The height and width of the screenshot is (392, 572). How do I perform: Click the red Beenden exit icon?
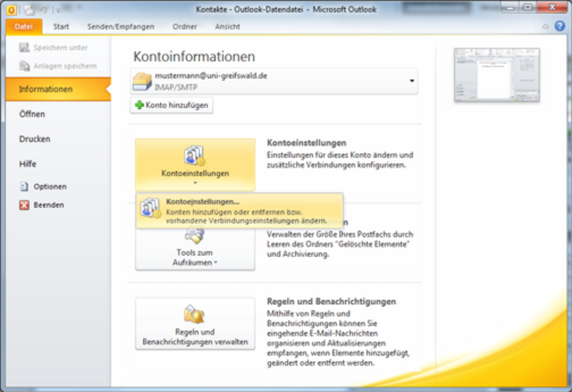point(24,205)
